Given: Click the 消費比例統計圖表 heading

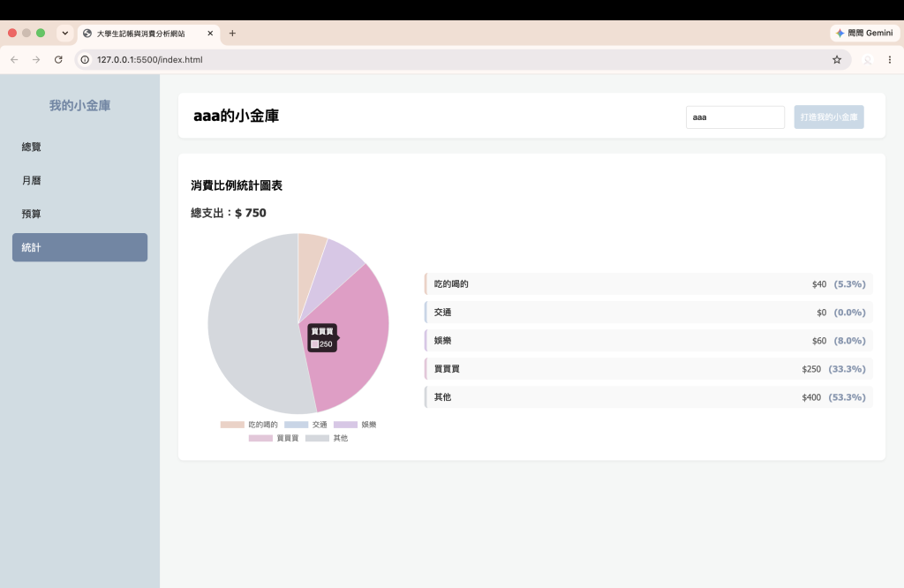Looking at the screenshot, I should point(237,185).
